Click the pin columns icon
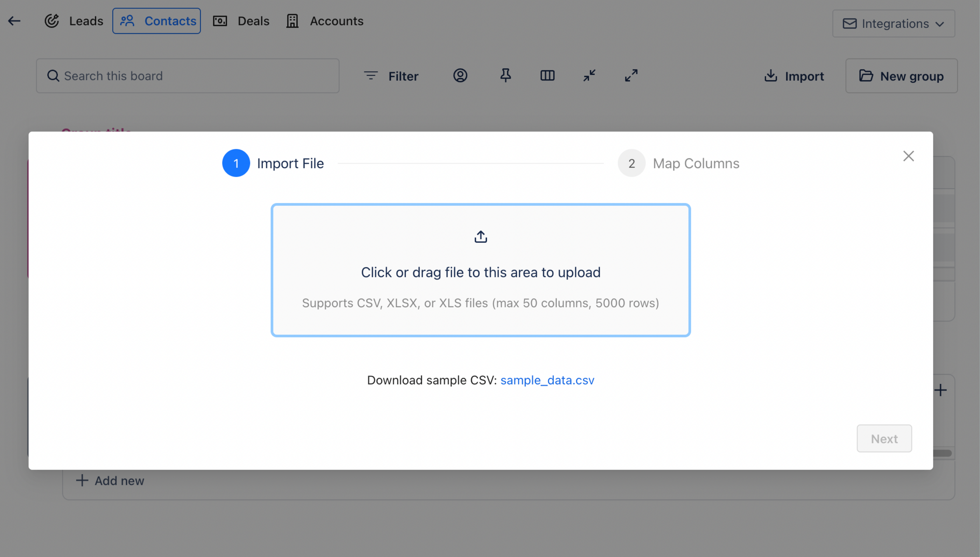980x557 pixels. click(x=505, y=75)
